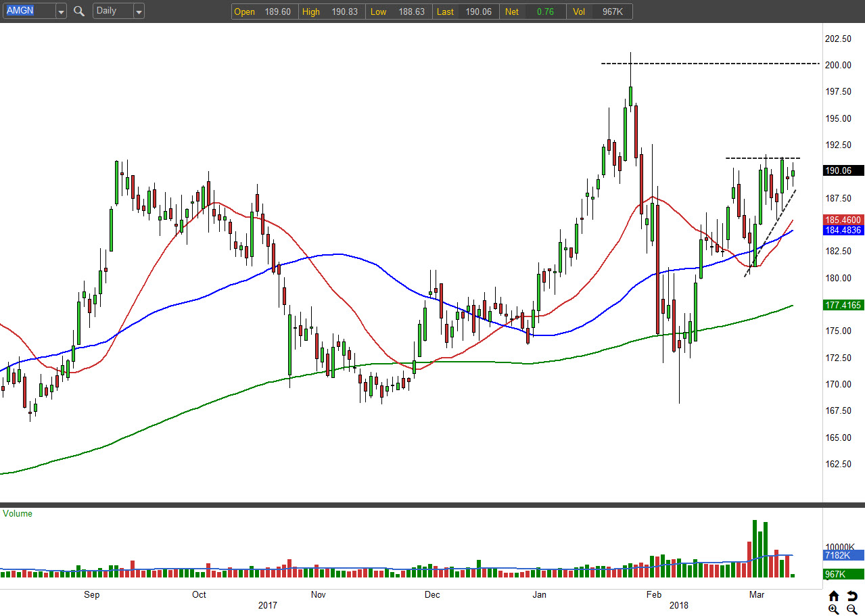Click the 190.06 last price axis tag
This screenshot has width=865, height=616.
coord(843,171)
